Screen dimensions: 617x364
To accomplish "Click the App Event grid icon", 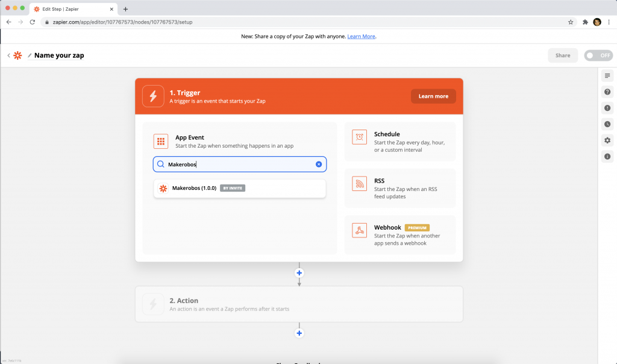I will (161, 141).
